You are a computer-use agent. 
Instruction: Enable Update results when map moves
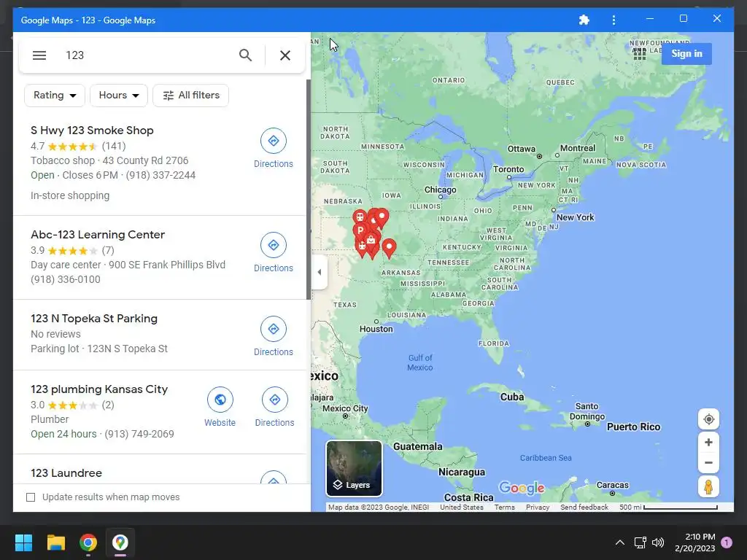[x=31, y=497]
